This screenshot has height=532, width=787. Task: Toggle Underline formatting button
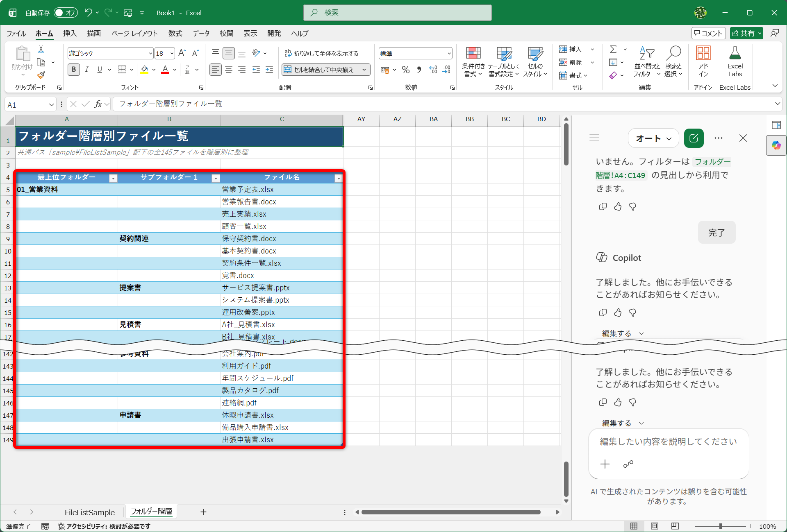coord(100,70)
